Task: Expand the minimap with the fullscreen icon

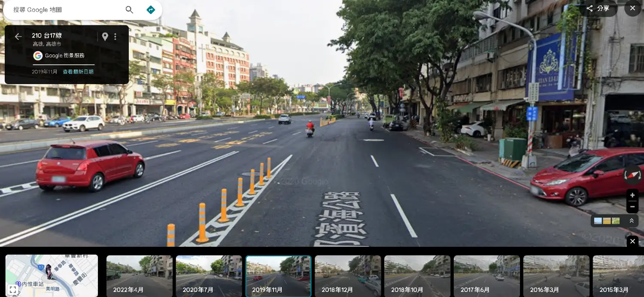Action: pos(13,290)
